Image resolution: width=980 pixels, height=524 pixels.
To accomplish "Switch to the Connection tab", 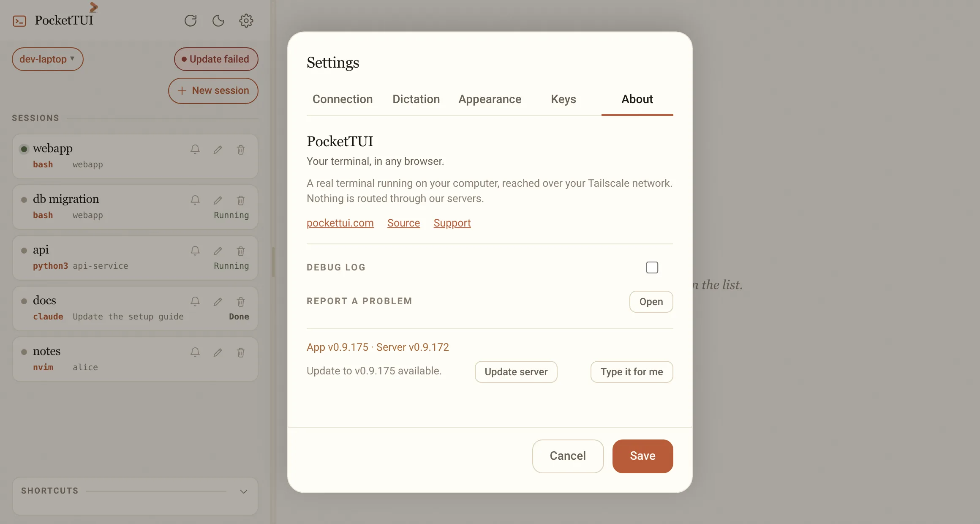I will 343,99.
